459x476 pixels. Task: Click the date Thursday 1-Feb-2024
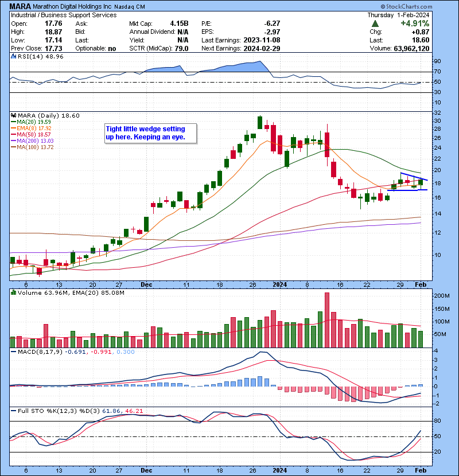click(398, 15)
